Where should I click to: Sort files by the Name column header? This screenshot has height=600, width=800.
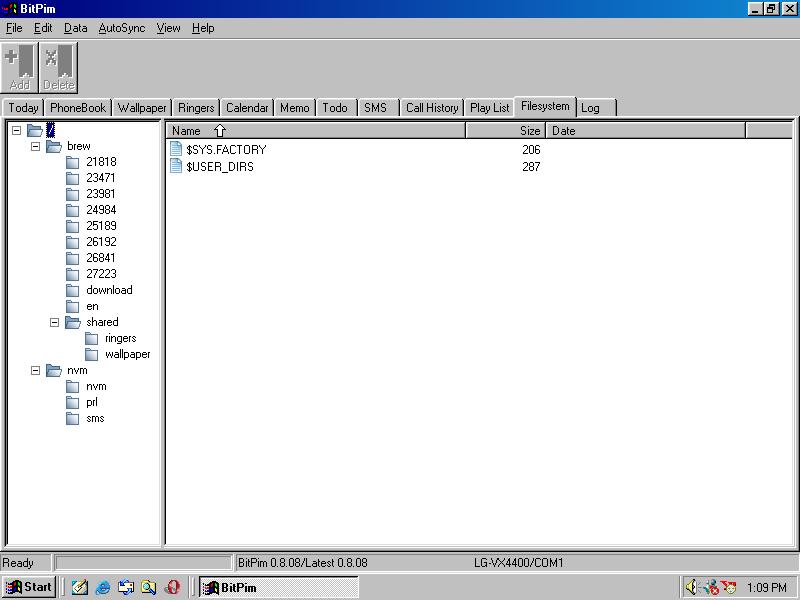(316, 131)
